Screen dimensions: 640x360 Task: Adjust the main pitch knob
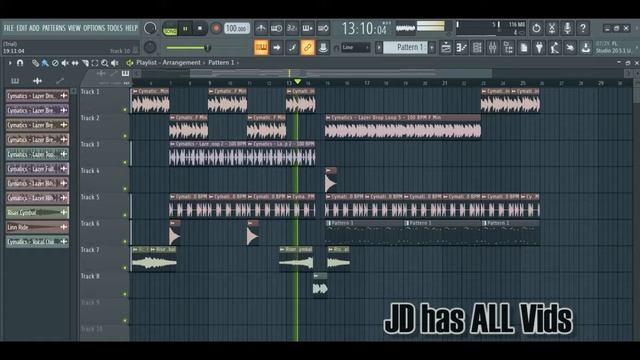150,47
